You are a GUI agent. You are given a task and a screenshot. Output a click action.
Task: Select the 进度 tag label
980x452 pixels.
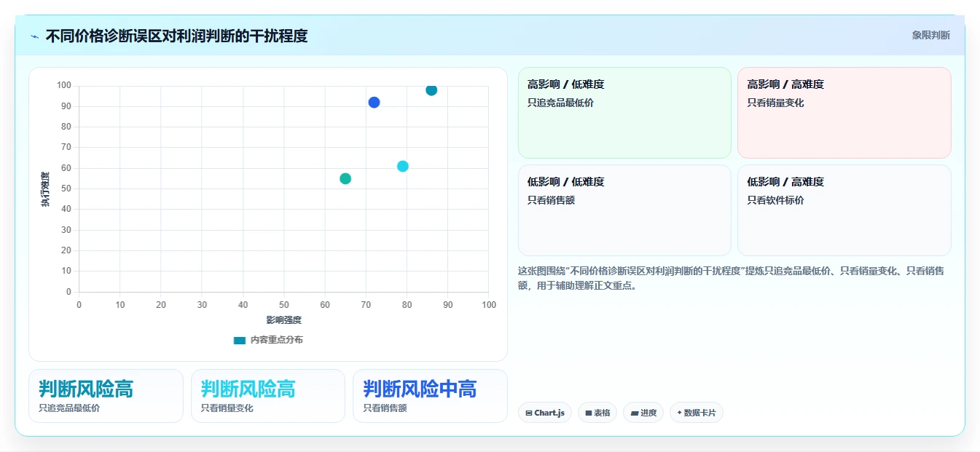point(648,413)
